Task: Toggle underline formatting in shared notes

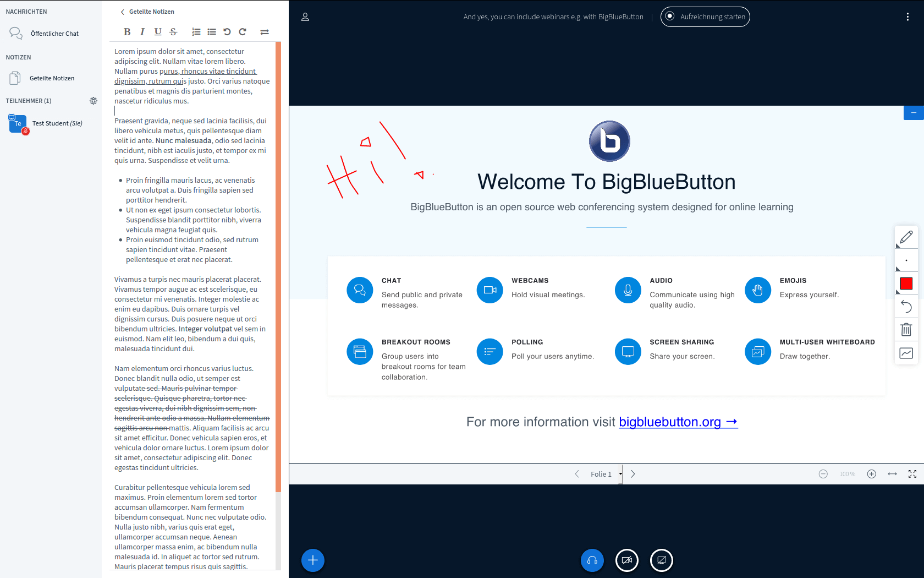Action: pos(158,32)
